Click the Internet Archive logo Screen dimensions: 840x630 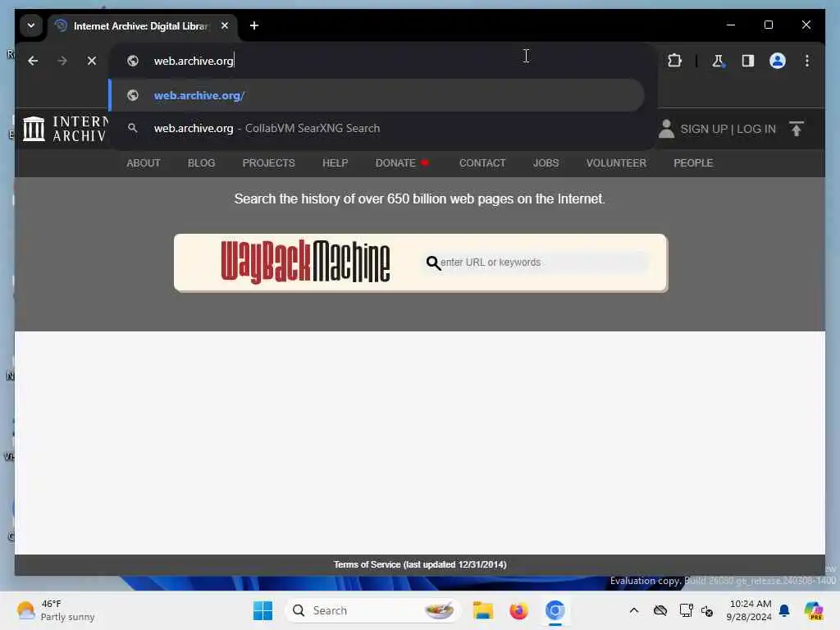pos(66,129)
